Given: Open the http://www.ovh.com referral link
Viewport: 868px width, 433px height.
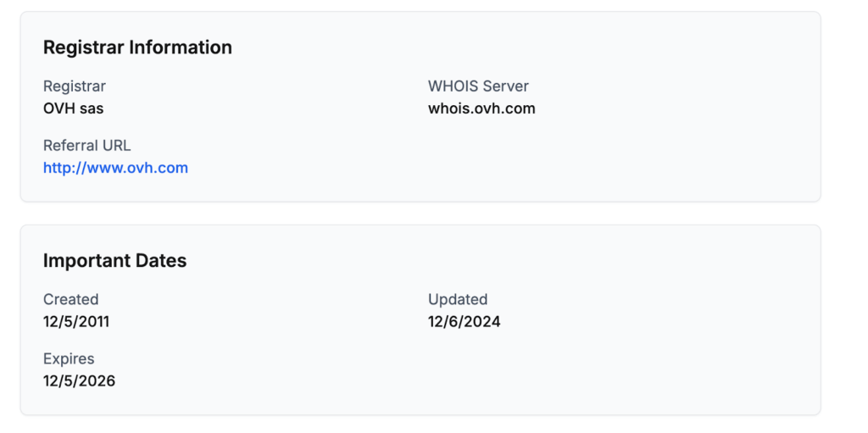Looking at the screenshot, I should [x=115, y=168].
